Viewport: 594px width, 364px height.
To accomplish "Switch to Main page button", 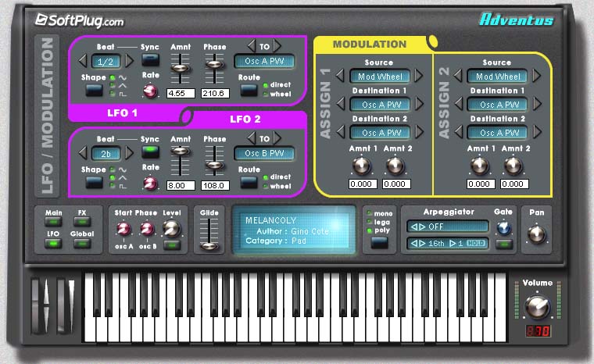I will tap(53, 222).
